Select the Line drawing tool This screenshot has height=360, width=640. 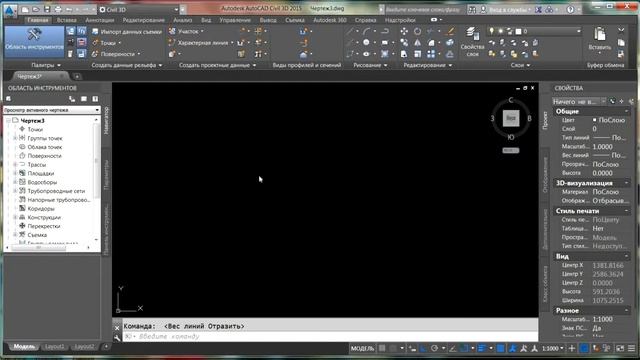[x=351, y=31]
